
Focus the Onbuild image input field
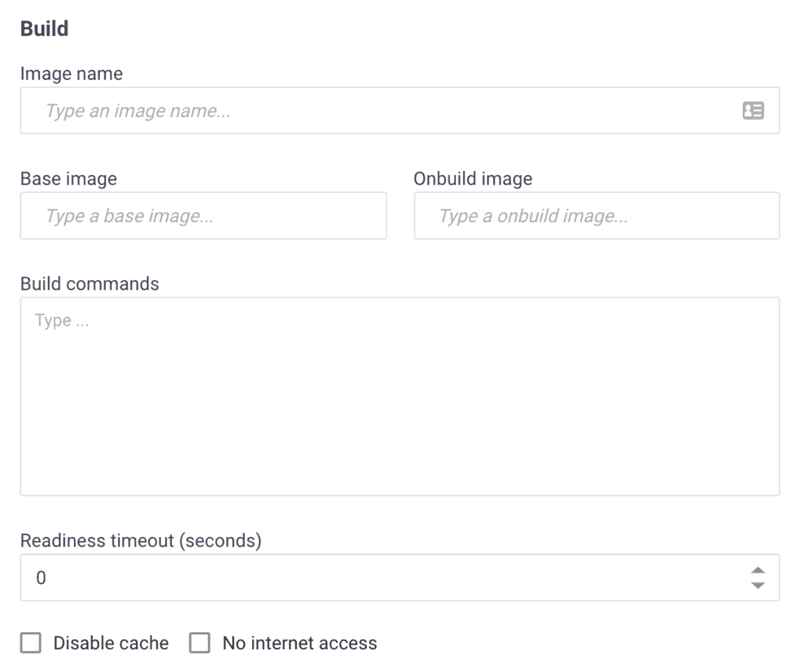pos(597,216)
